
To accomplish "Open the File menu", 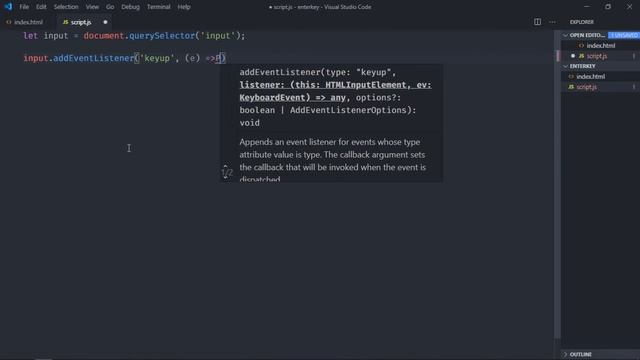I will point(24,7).
